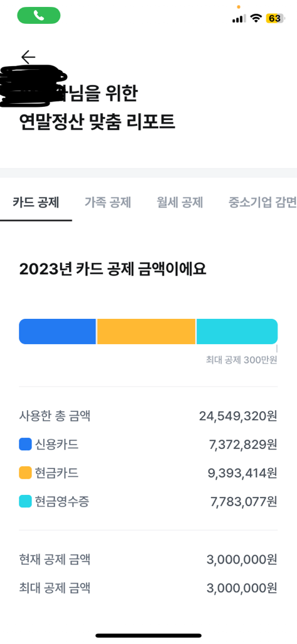Tap the green phone call indicator
This screenshot has height=644, width=297.
[x=38, y=16]
